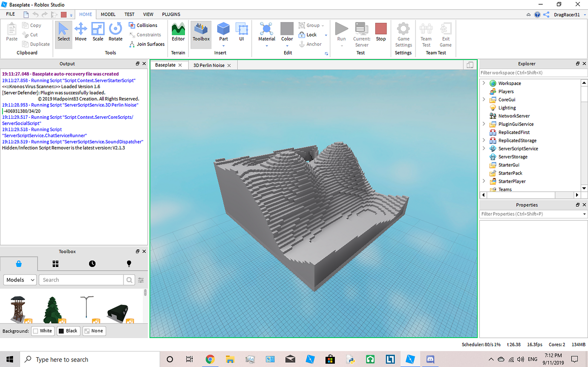Activate the Scale tool
This screenshot has width=588, height=367.
[98, 32]
